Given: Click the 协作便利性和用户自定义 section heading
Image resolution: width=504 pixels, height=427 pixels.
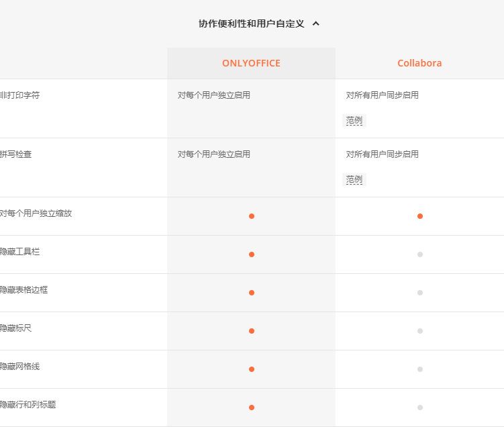Looking at the screenshot, I should point(252,23).
